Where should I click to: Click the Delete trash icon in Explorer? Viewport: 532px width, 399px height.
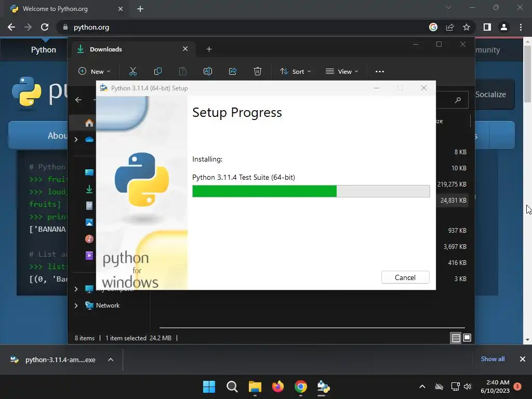pyautogui.click(x=258, y=71)
